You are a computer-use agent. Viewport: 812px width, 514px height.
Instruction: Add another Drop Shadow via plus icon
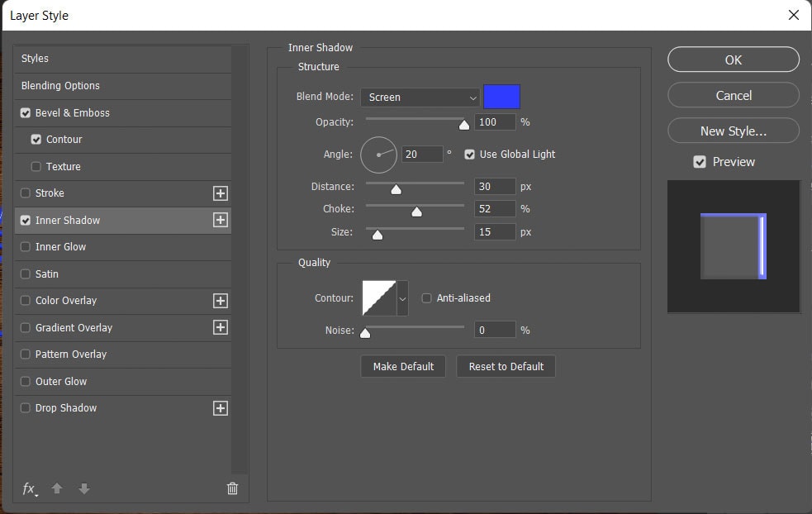click(220, 408)
